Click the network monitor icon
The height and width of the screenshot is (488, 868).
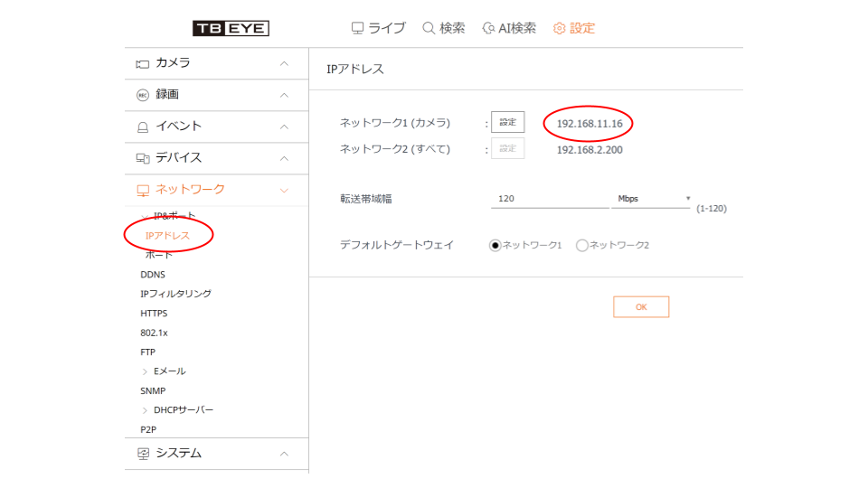pos(143,191)
